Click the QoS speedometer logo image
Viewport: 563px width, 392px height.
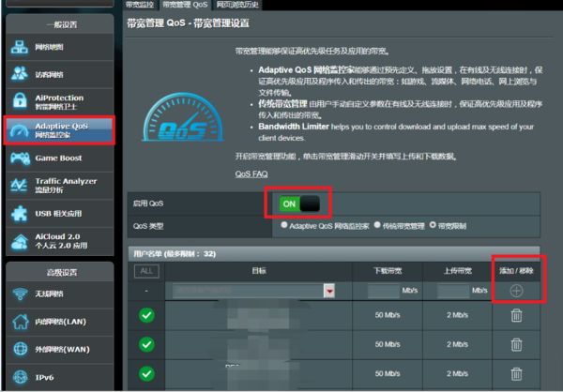point(183,116)
